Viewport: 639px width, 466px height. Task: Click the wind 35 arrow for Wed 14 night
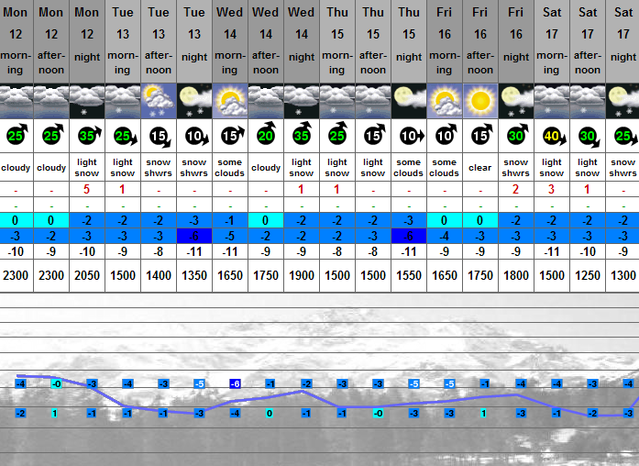302,134
